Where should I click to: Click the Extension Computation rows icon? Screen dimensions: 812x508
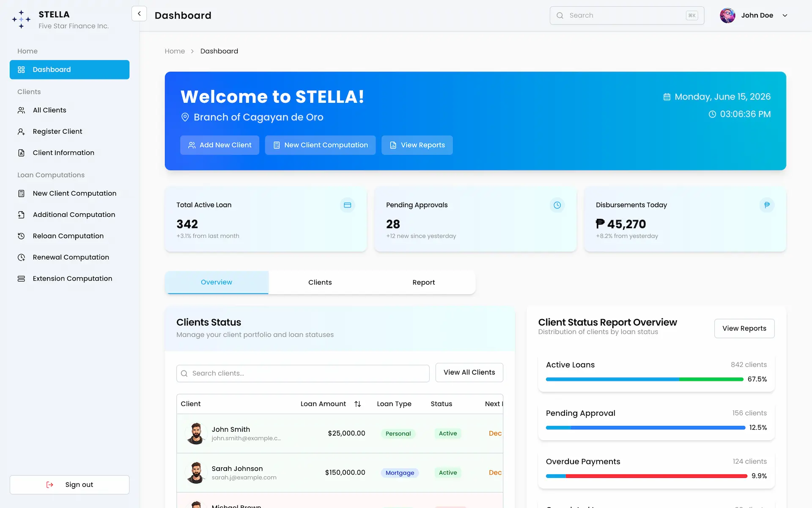21,279
